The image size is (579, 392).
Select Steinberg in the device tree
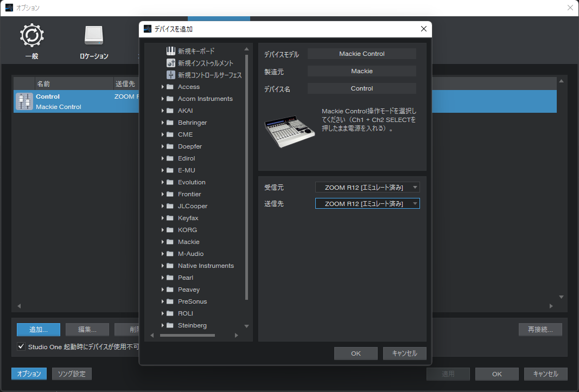(193, 325)
